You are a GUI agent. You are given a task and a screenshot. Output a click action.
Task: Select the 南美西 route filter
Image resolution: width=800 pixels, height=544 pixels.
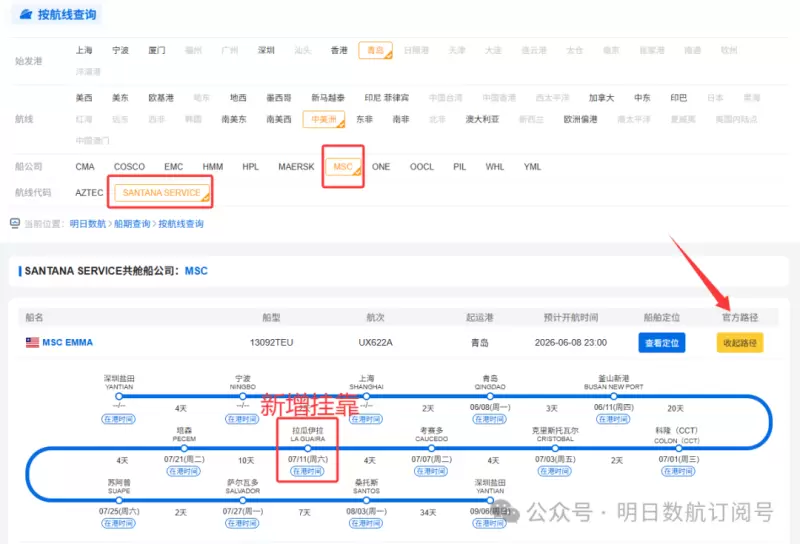tap(279, 119)
